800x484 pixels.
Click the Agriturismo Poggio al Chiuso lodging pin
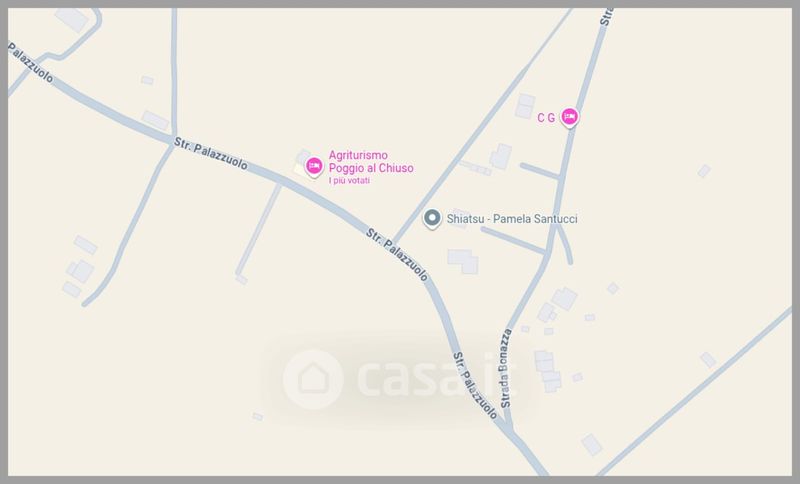click(x=314, y=166)
